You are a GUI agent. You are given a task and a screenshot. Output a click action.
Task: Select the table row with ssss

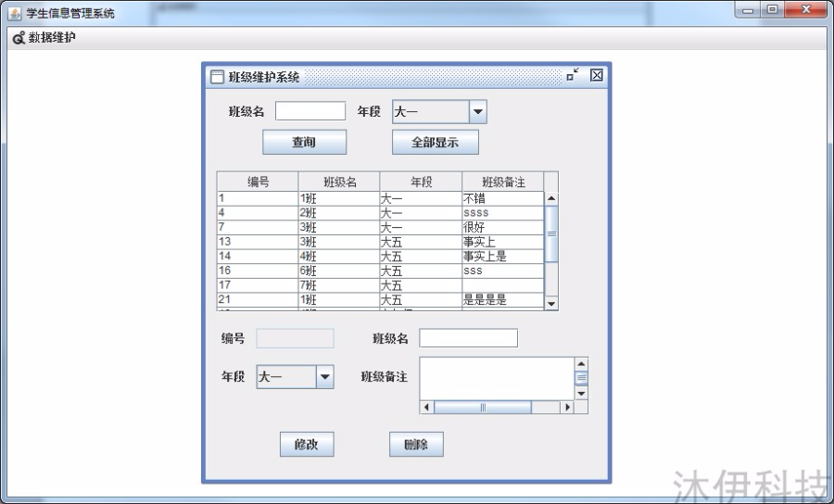[x=380, y=213]
